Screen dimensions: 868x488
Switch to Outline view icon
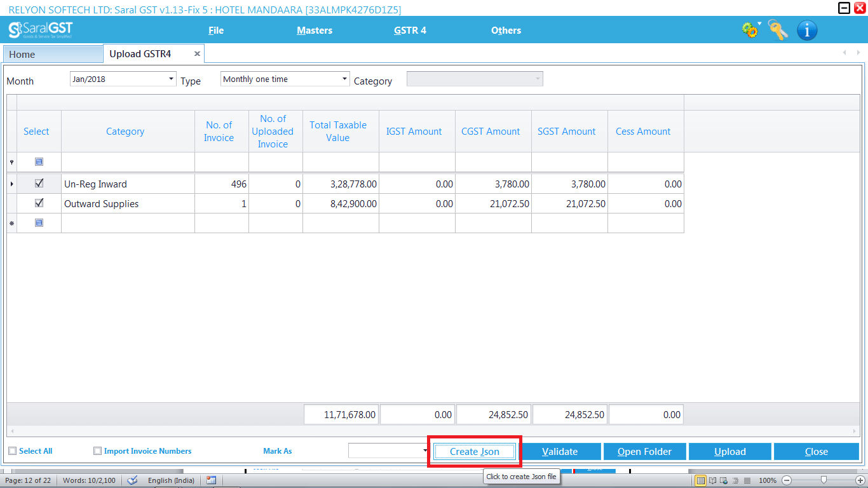tap(736, 480)
